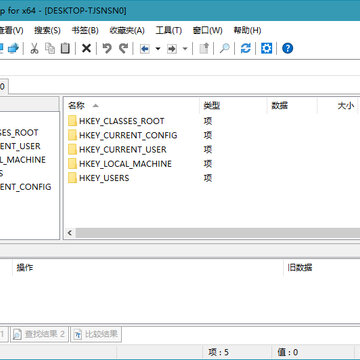Image resolution: width=360 pixels, height=360 pixels.
Task: Open the Forward history dropdown arrow
Action: coord(185,49)
